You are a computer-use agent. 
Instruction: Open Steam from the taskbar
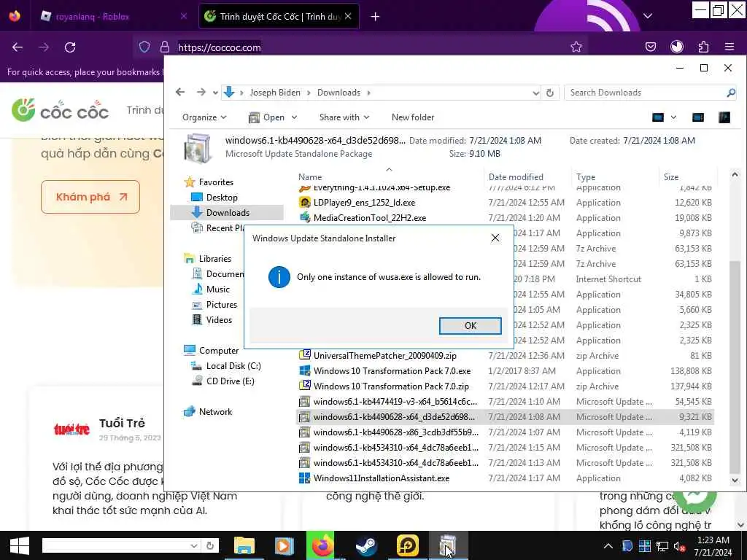tap(366, 545)
